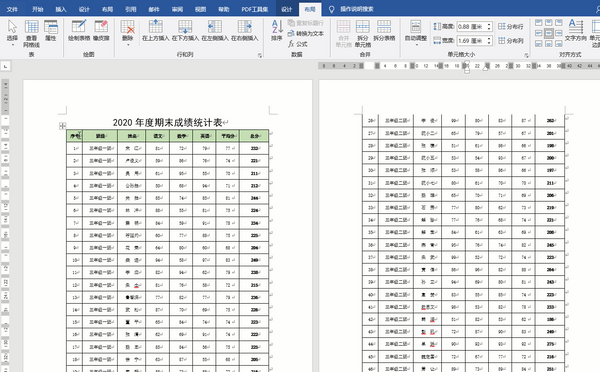The height and width of the screenshot is (372, 600).
Task: Switch to the 审阅 tab
Action: tap(177, 9)
